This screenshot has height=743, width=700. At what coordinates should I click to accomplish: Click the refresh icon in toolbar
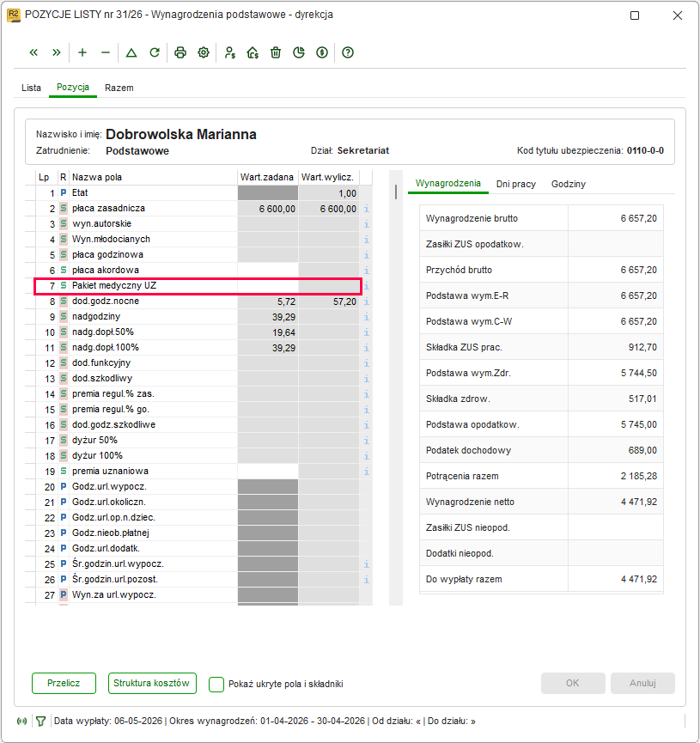(x=155, y=52)
